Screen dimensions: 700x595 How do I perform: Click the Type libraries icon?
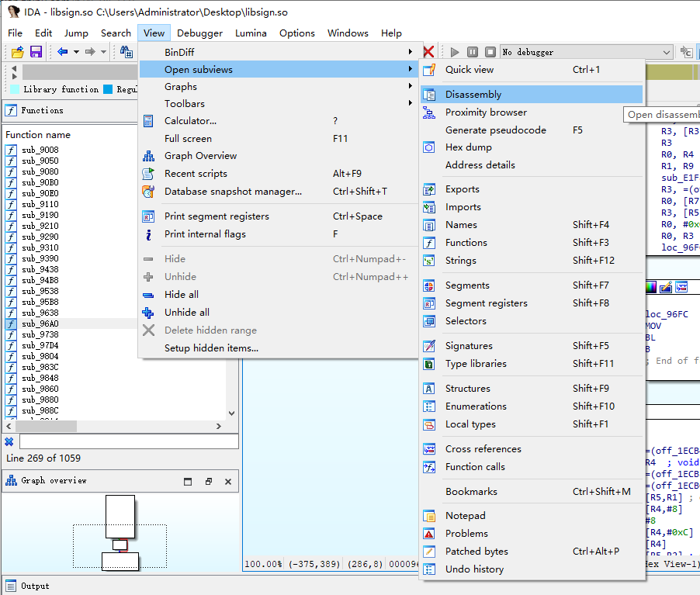(429, 365)
